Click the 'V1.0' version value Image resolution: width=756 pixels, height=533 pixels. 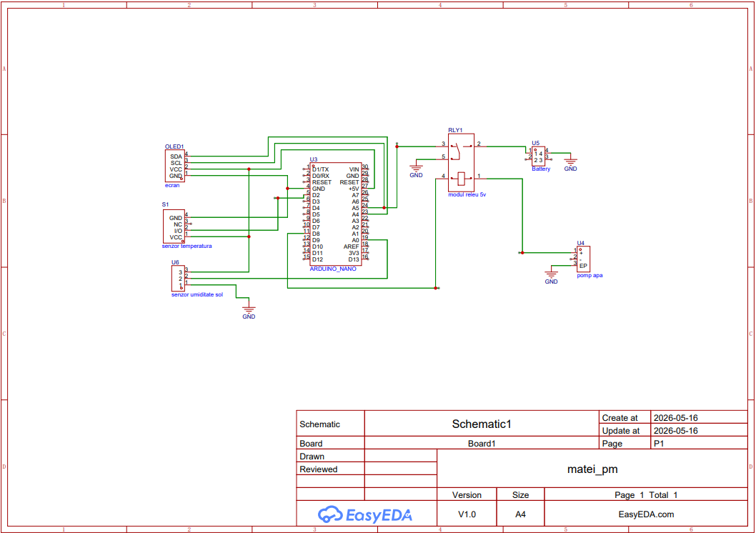[x=467, y=514]
